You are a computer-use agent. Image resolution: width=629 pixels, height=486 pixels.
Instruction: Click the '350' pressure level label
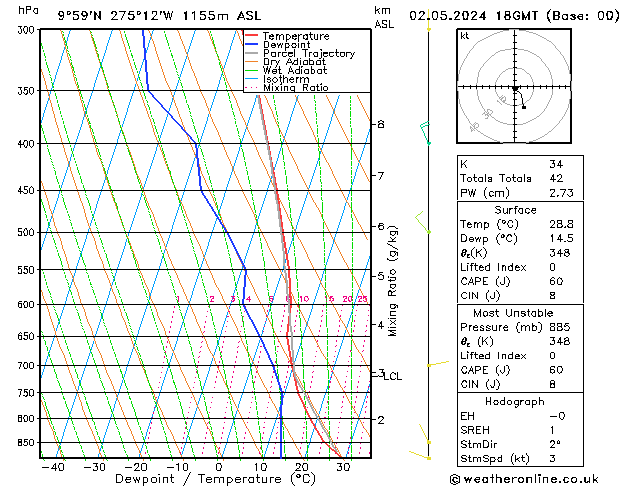[x=28, y=91]
